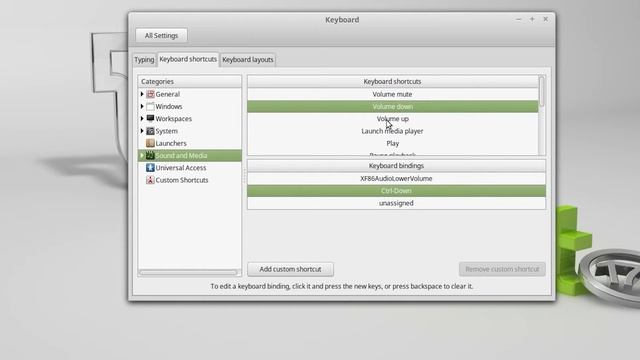Click the General category icon
Image resolution: width=640 pixels, height=360 pixels.
point(150,94)
